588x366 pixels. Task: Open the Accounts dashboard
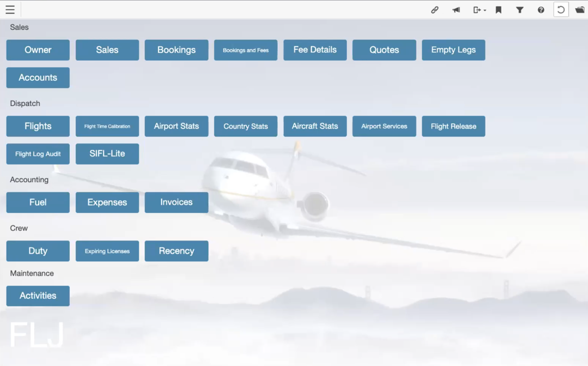pos(38,78)
